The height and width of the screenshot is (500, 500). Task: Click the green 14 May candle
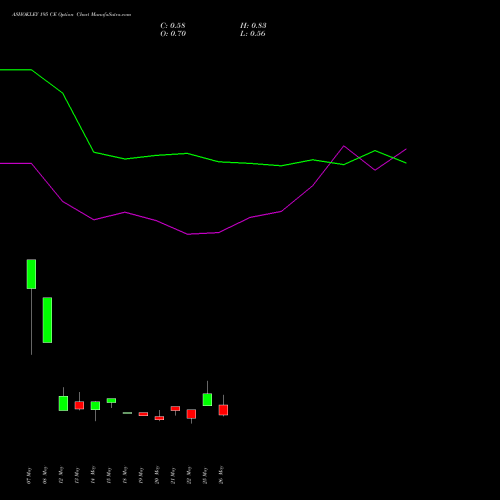[x=95, y=406]
